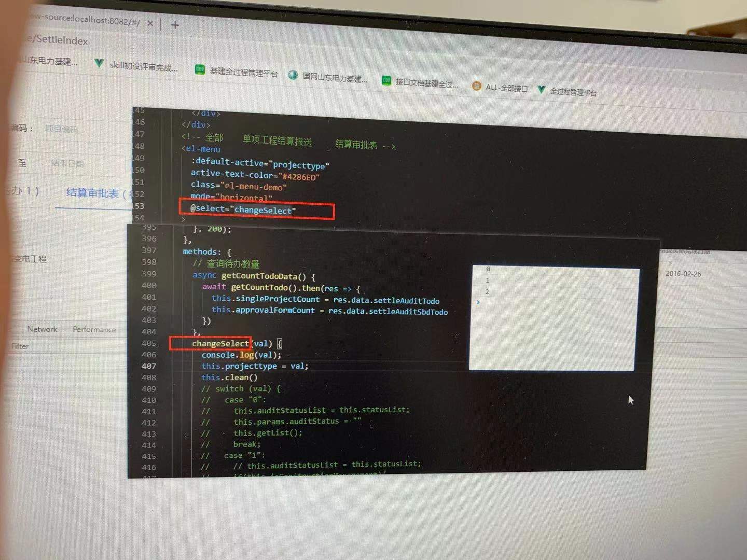Switch to the Network tab in DevTools
The height and width of the screenshot is (560, 747).
tap(41, 329)
